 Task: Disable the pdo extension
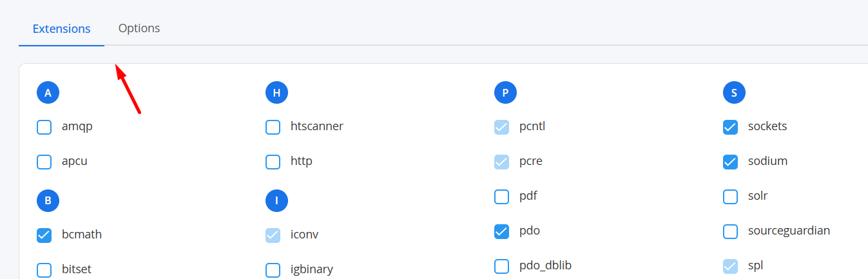point(501,231)
